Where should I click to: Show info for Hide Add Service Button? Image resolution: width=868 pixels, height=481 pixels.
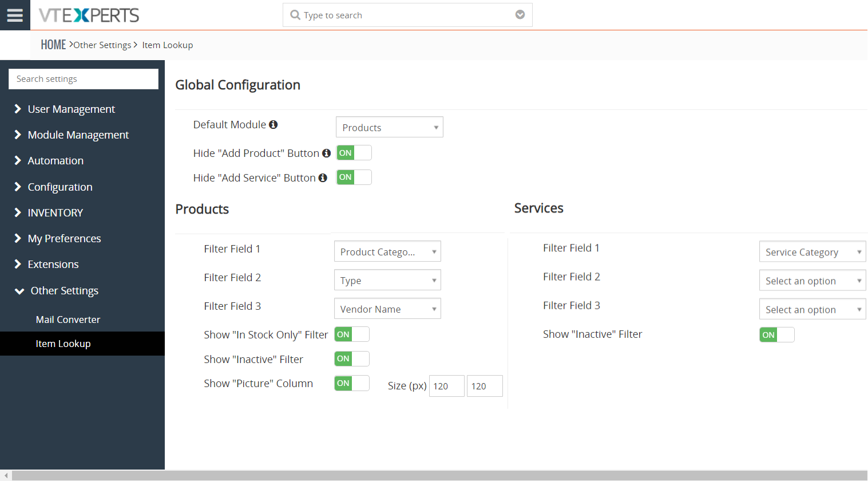click(x=323, y=178)
